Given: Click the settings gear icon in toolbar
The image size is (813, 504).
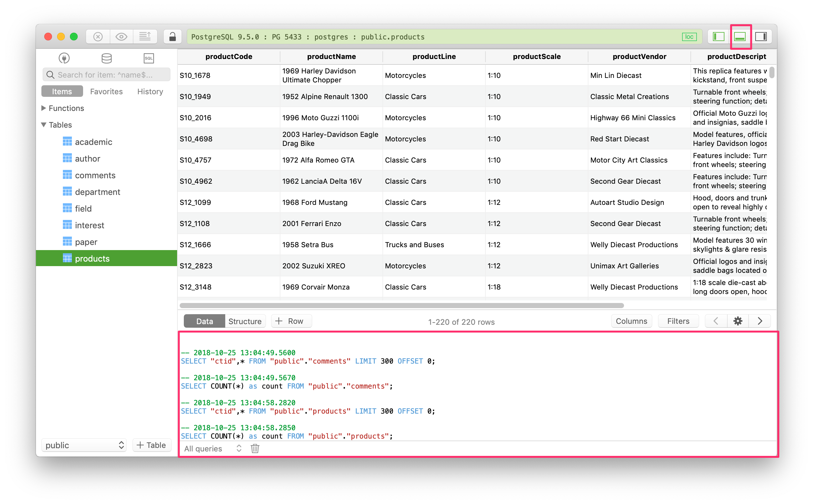Looking at the screenshot, I should [738, 321].
